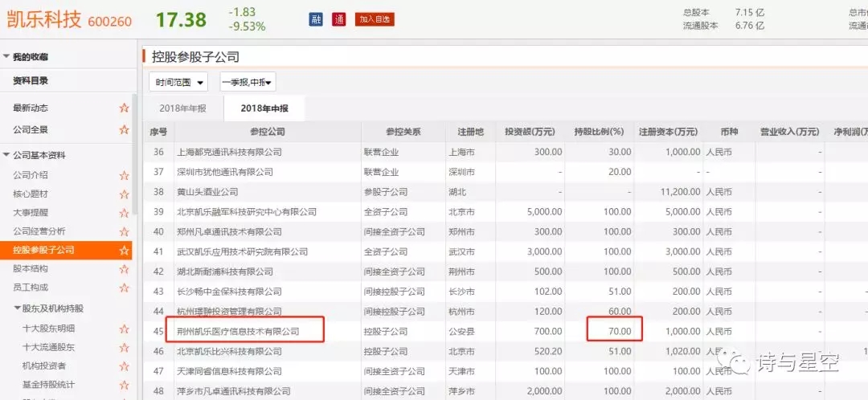Toggle favorite star for 最新动态
The height and width of the screenshot is (400, 868).
tap(124, 108)
